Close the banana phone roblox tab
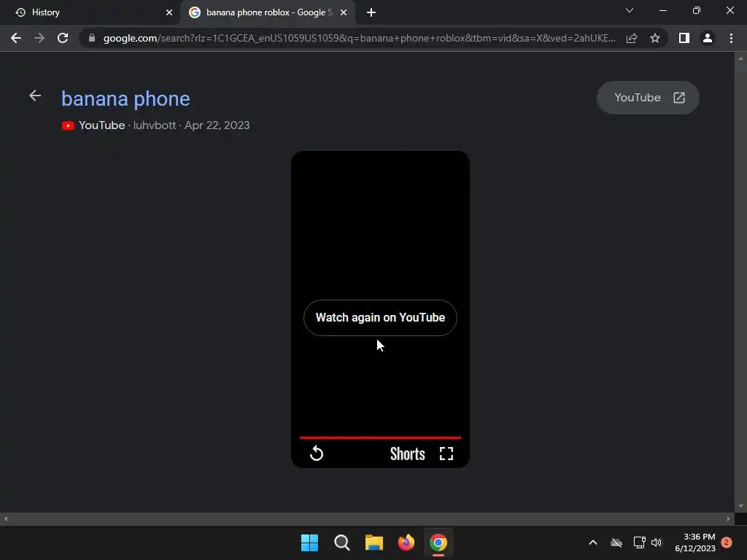The height and width of the screenshot is (560, 747). [344, 13]
